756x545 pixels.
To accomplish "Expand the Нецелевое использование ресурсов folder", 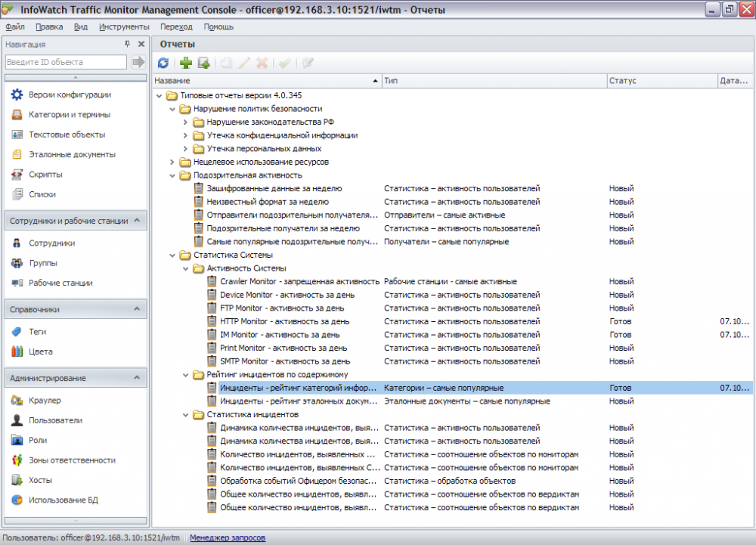I will tap(173, 162).
